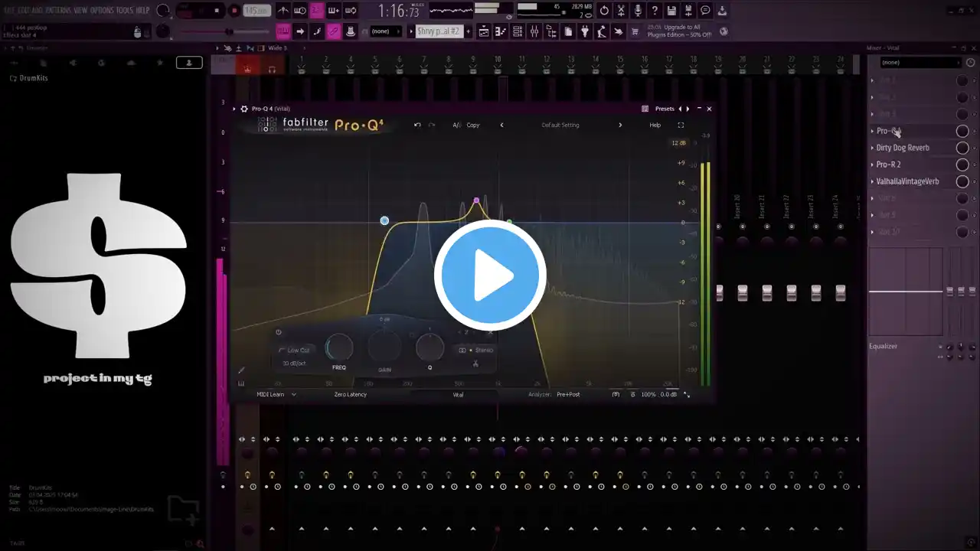Image resolution: width=980 pixels, height=551 pixels.
Task: Adjust the Dirty Dog Reverb mix knob
Action: (962, 148)
